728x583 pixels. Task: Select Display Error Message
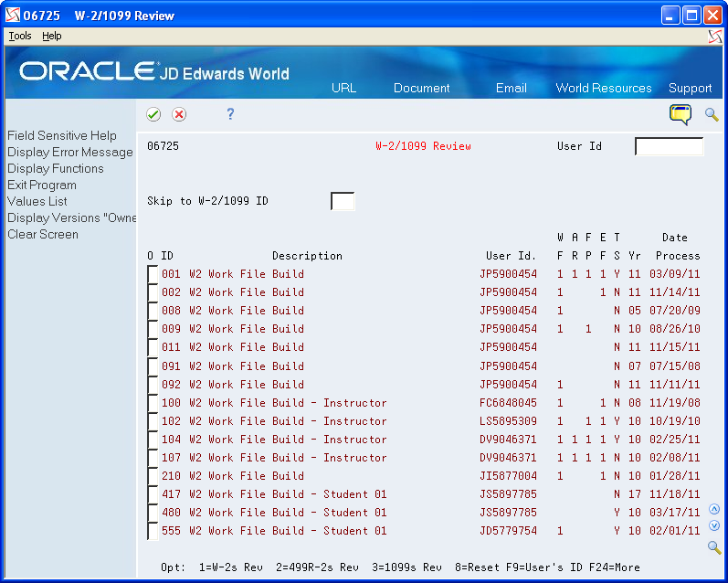point(70,153)
